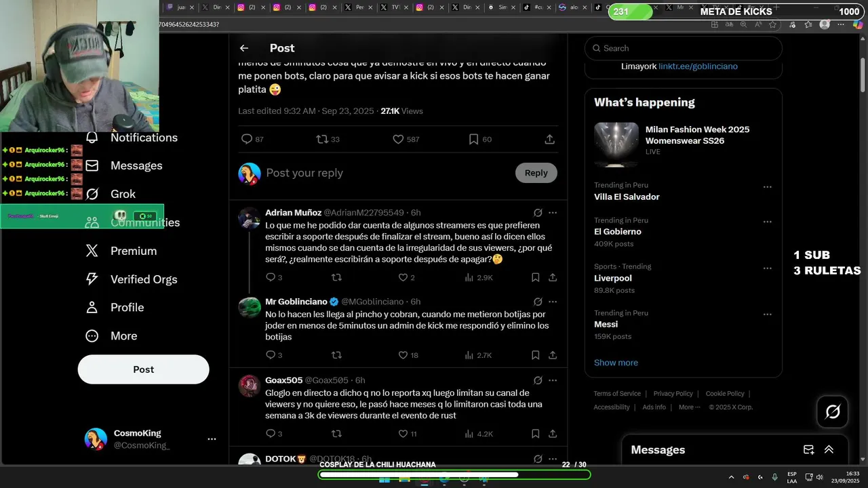Like Mr Goblinciano's reply with 18 likes
The width and height of the screenshot is (868, 488).
pos(408,355)
